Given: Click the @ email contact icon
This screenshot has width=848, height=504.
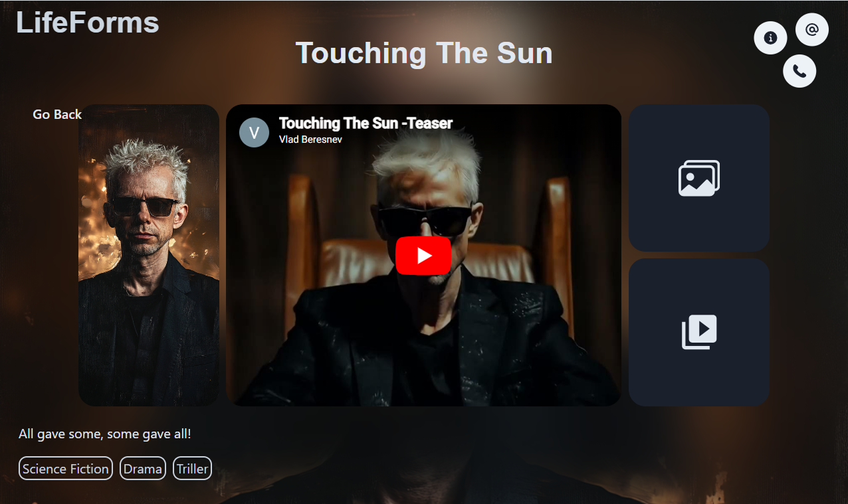Looking at the screenshot, I should (811, 29).
